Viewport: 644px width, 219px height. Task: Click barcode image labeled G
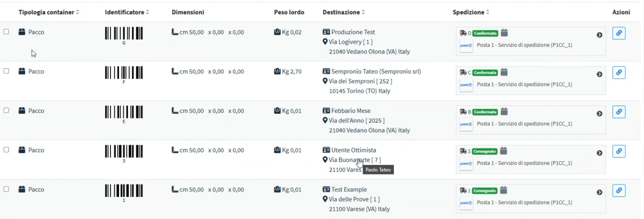tap(124, 33)
